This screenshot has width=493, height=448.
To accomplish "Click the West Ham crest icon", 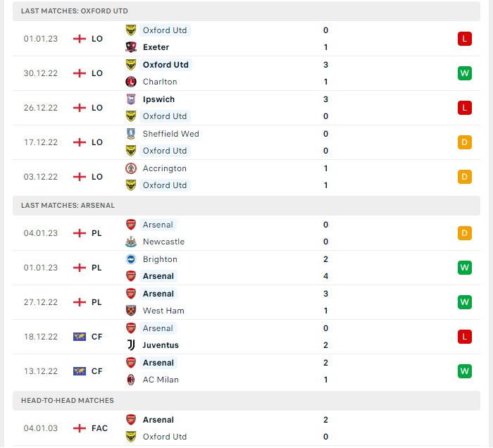I will pyautogui.click(x=130, y=311).
